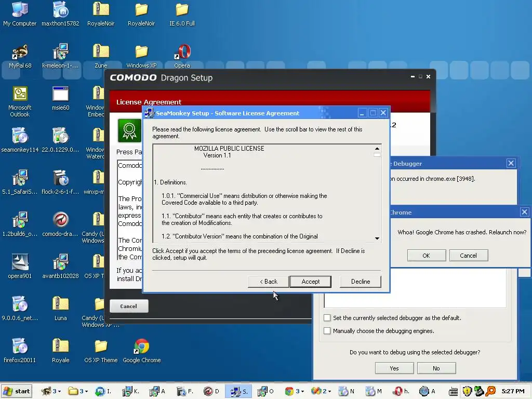Enable 'Set the currently selected debugger as default'
Image resolution: width=532 pixels, height=399 pixels.
point(327,317)
